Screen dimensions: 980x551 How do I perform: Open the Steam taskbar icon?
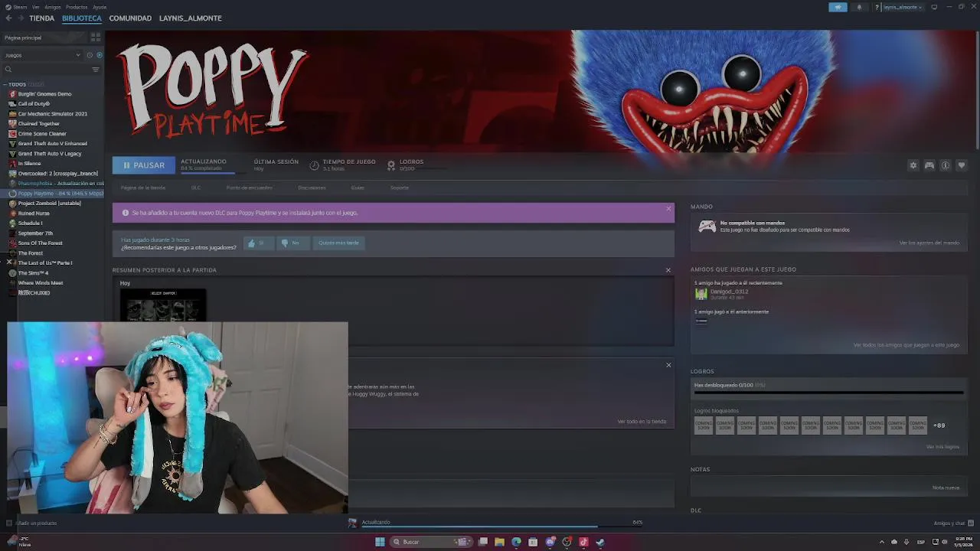coord(600,542)
